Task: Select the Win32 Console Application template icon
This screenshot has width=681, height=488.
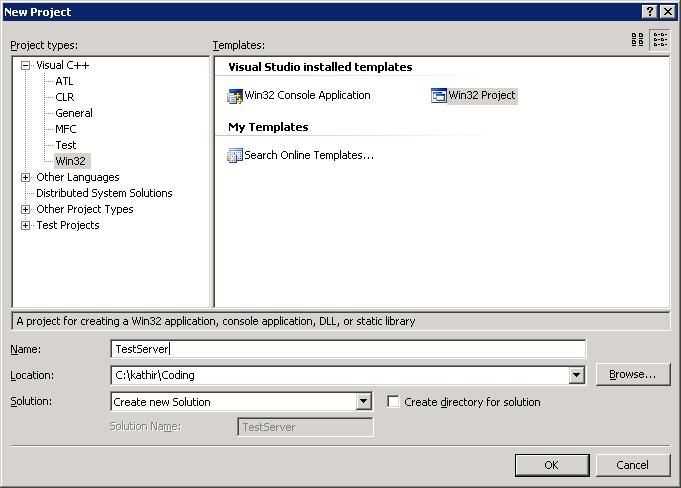Action: coord(235,96)
